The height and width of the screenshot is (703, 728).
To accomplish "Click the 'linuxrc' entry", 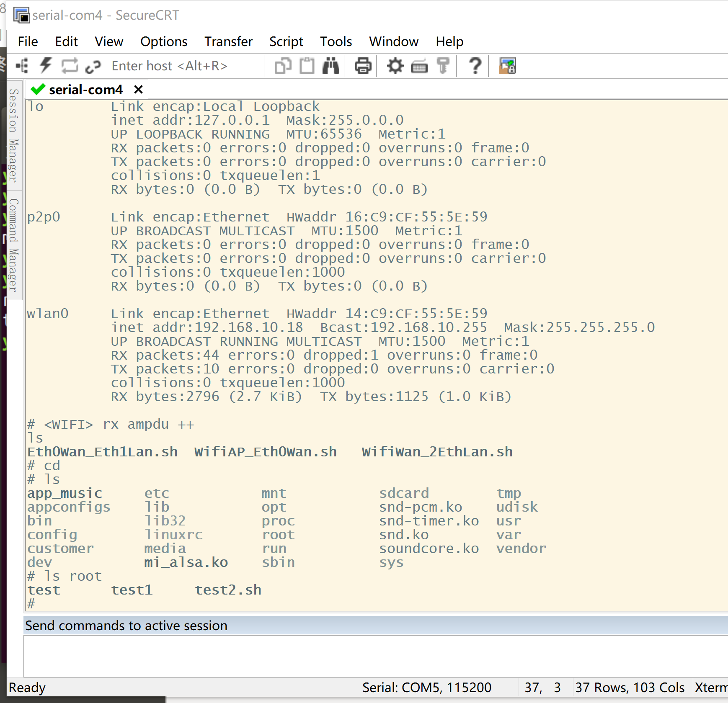I will pos(173,535).
